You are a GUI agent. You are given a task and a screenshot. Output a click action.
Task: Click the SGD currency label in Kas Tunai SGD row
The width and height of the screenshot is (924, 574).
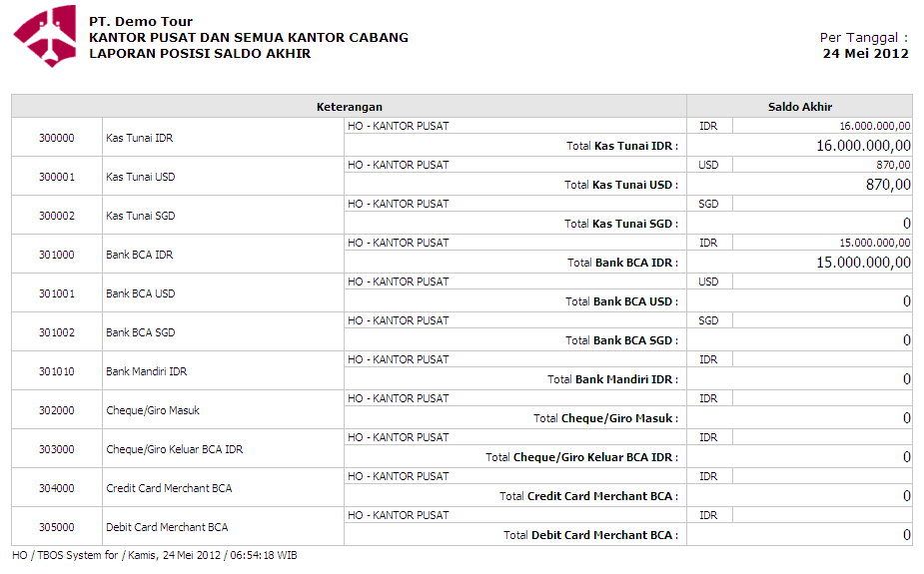coord(708,204)
